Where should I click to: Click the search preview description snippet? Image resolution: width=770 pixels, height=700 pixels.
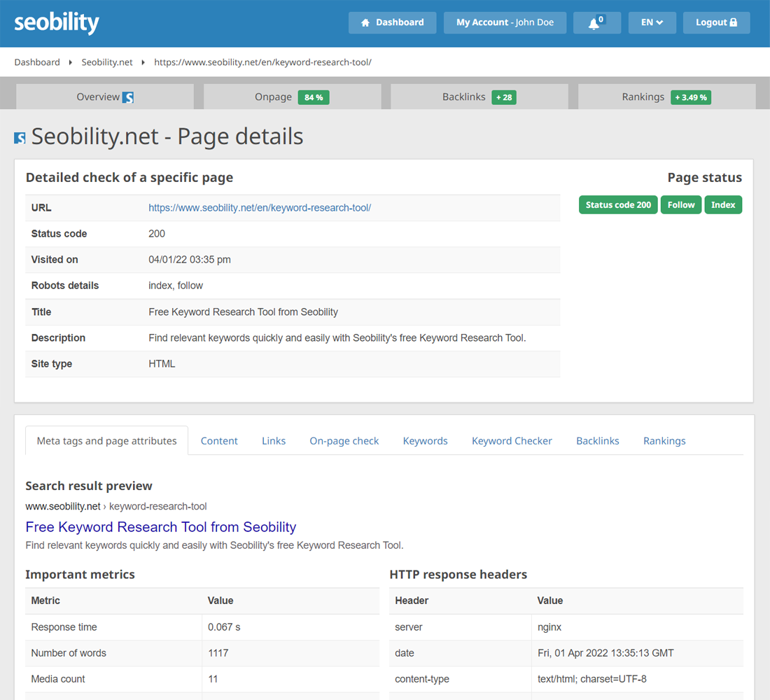pyautogui.click(x=215, y=545)
